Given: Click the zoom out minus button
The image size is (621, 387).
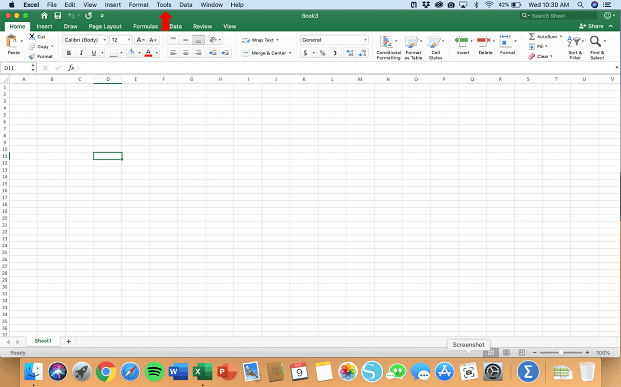Looking at the screenshot, I should (x=534, y=352).
